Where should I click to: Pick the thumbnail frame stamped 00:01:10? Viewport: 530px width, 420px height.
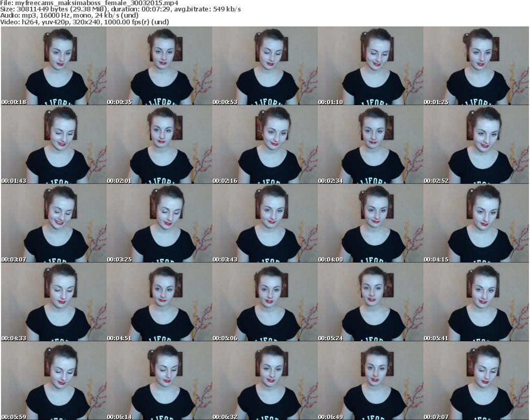[x=371, y=66]
